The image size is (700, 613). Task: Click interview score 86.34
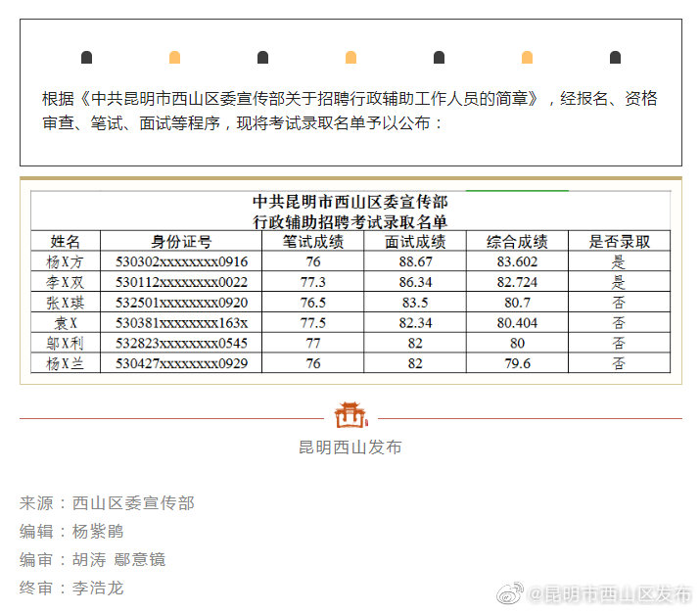[x=416, y=282]
